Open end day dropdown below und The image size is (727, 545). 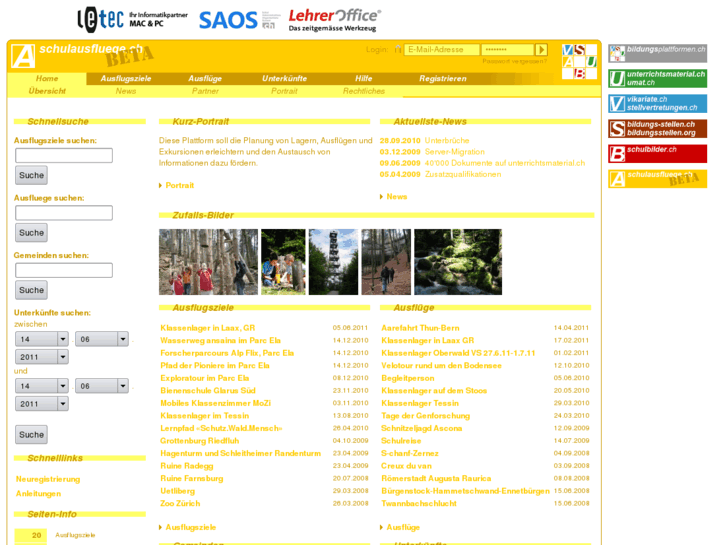42,386
